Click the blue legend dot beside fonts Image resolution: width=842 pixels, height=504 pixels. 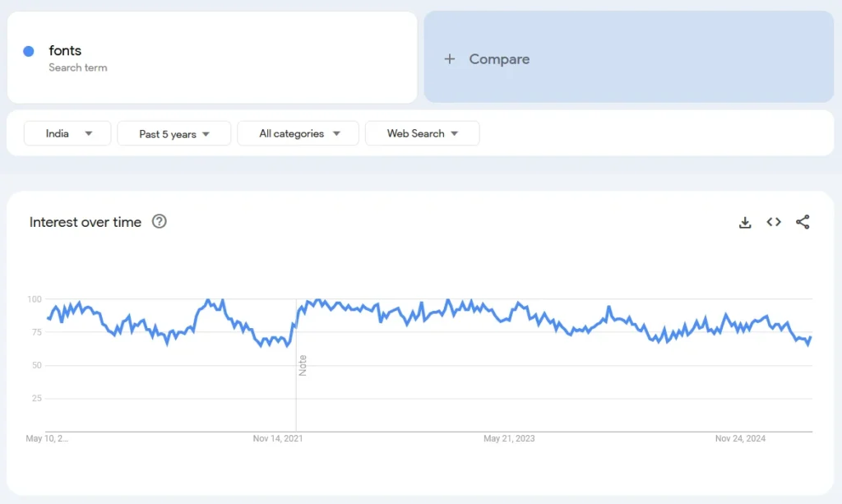pyautogui.click(x=30, y=50)
